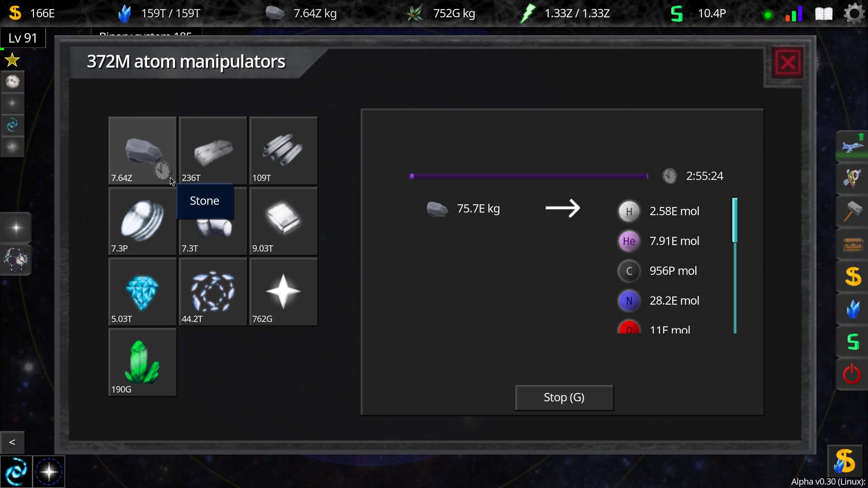The image size is (868, 488).
Task: Select the gray nebula icon in left sidebar
Action: tap(13, 147)
